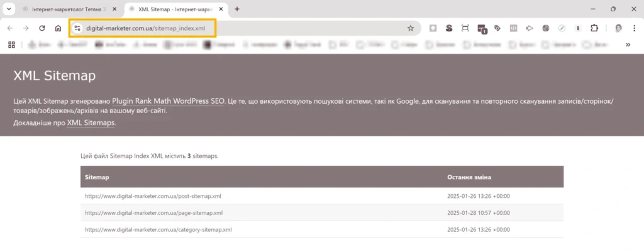Open the Extensions puzzle menu
Screen dimensions: 644x252
594,28
